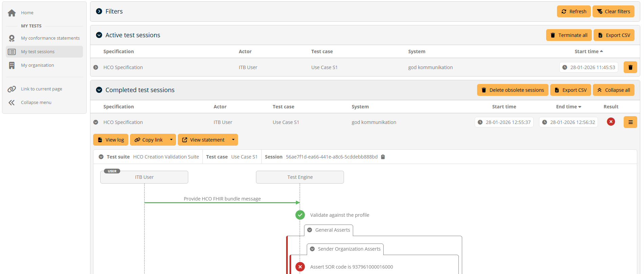
Task: Click HCO Creation Validation Suite text
Action: (x=166, y=157)
